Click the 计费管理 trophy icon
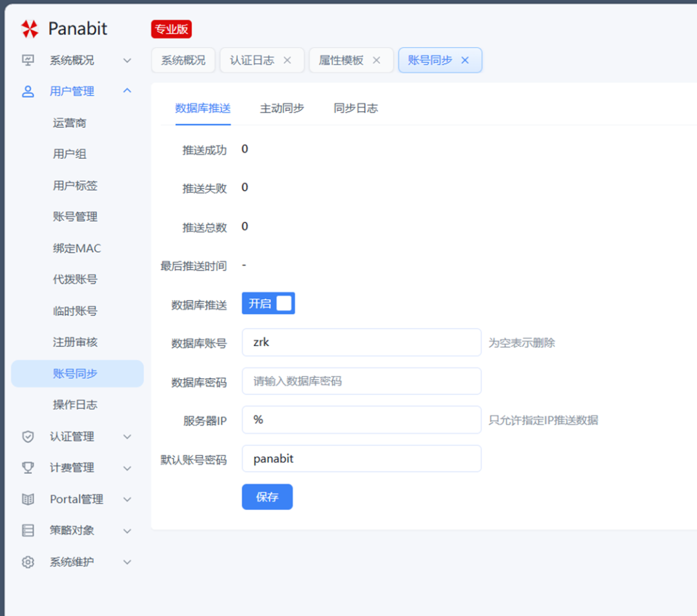 point(28,468)
